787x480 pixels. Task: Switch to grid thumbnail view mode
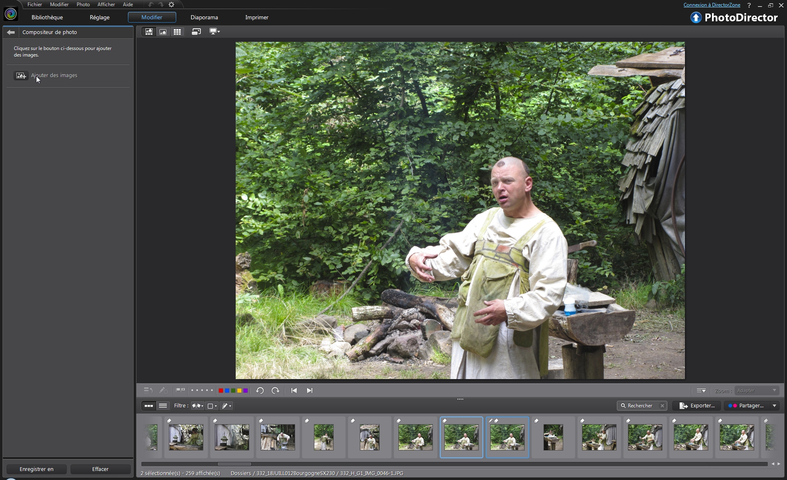click(x=177, y=32)
